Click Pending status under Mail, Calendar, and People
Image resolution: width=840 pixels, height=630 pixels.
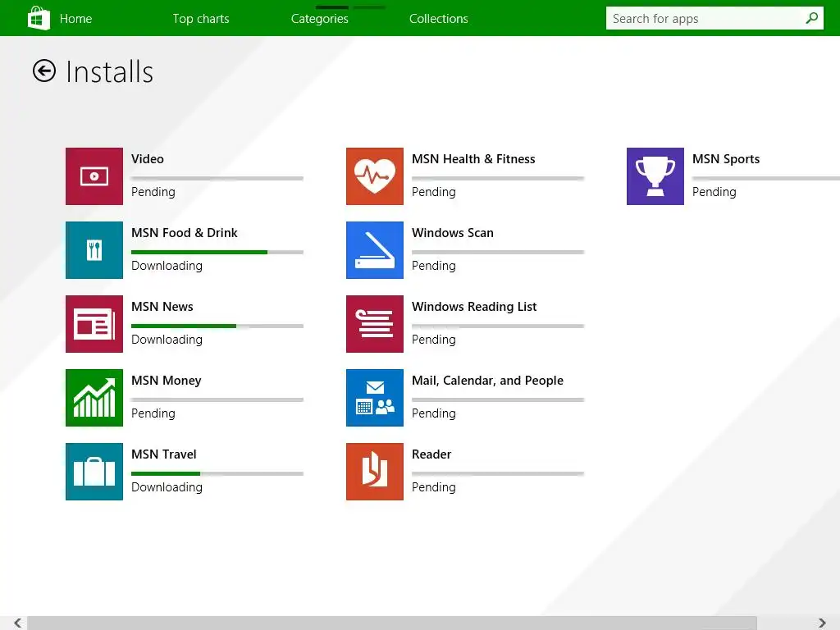(x=434, y=414)
